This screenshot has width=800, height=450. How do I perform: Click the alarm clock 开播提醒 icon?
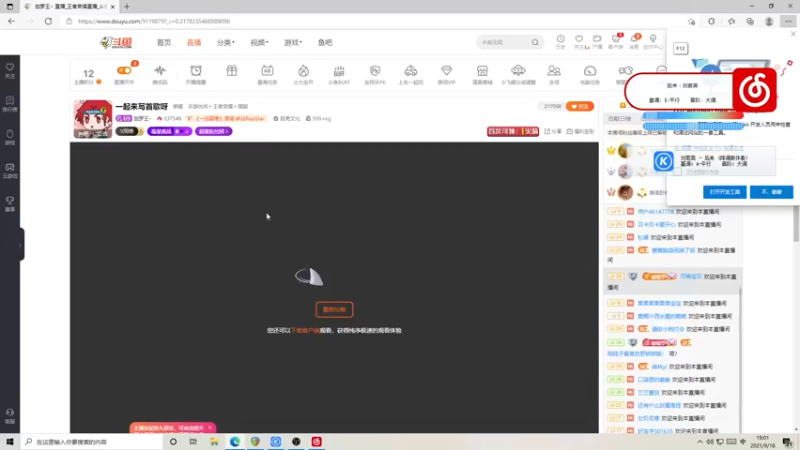(196, 70)
